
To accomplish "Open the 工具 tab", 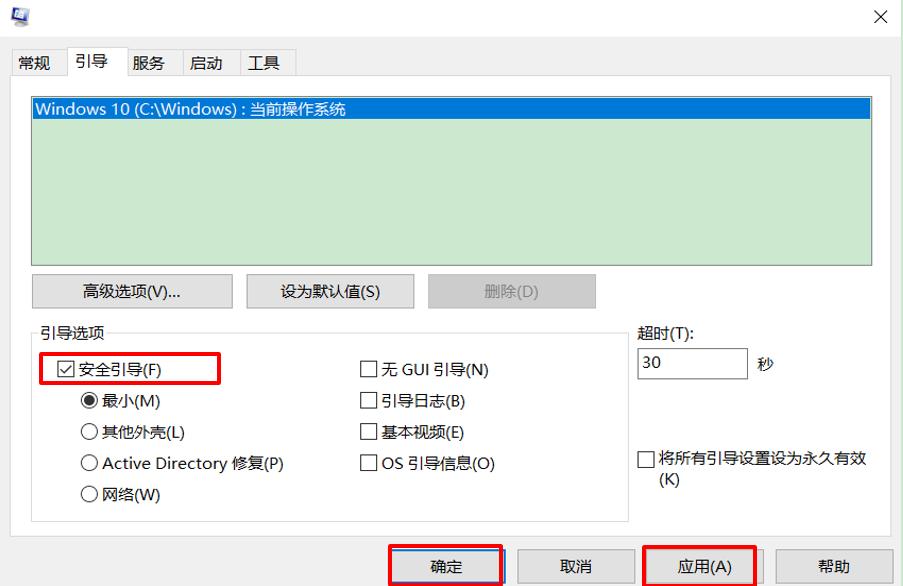I will (266, 62).
